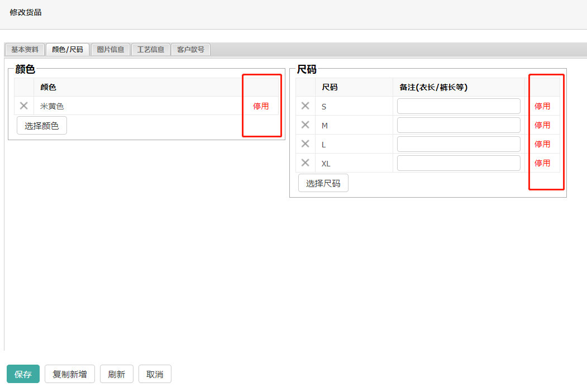This screenshot has width=587, height=392.
Task: Go to the 客户款号 tab
Action: click(x=190, y=50)
